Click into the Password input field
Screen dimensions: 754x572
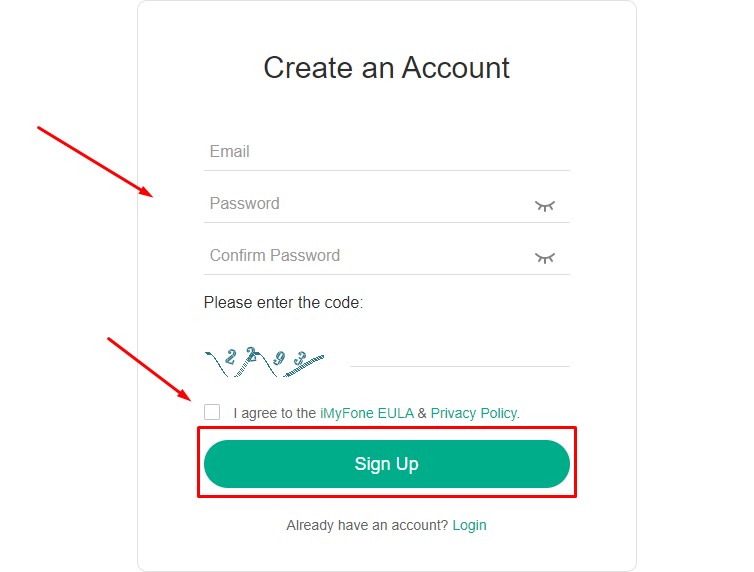click(x=368, y=204)
